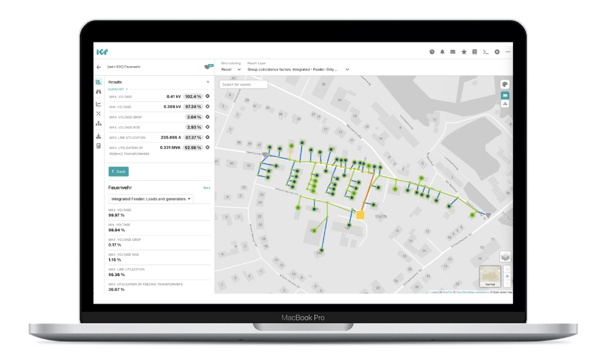Image resolution: width=607 pixels, height=364 pixels.
Task: Open the three-dot more options menu
Action: click(x=507, y=52)
